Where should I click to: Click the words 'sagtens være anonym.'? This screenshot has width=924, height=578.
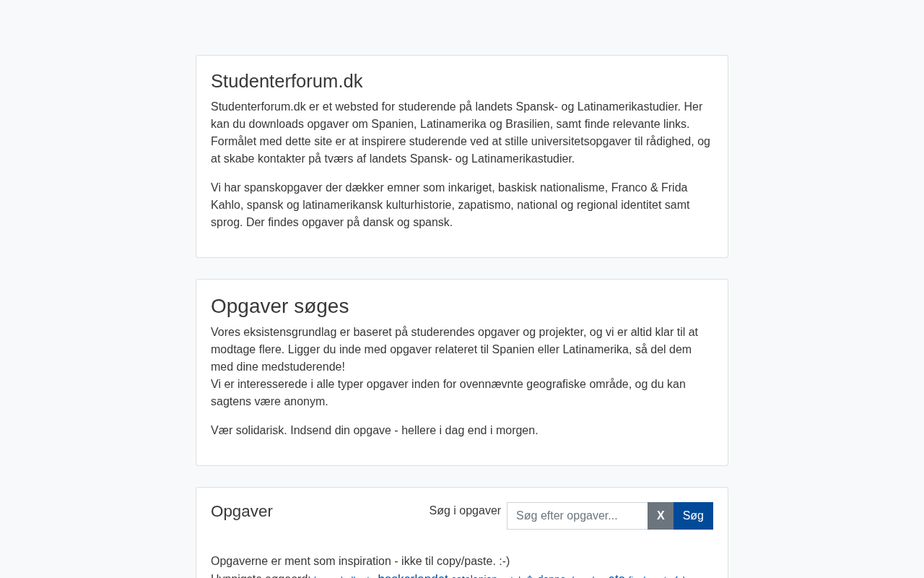click(x=269, y=402)
